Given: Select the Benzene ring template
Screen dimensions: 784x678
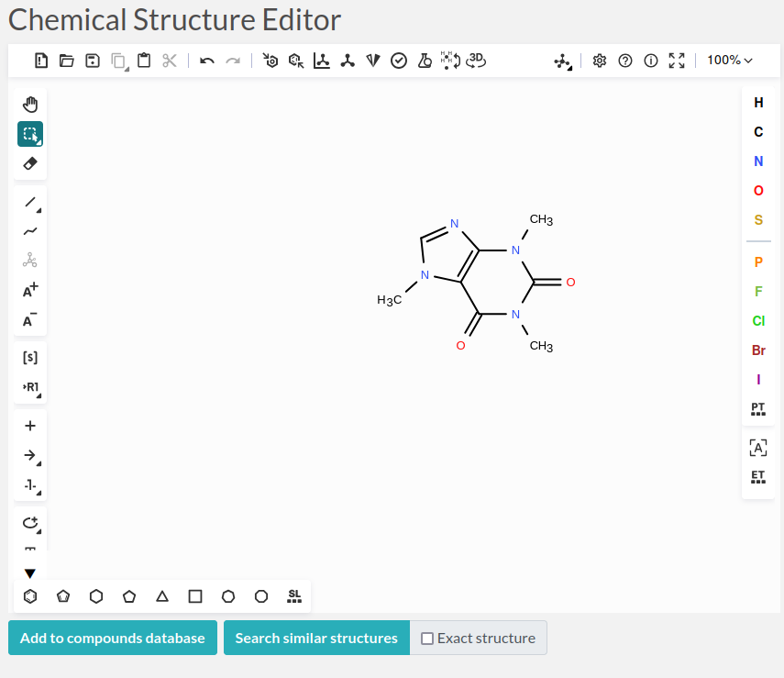Looking at the screenshot, I should tap(30, 596).
